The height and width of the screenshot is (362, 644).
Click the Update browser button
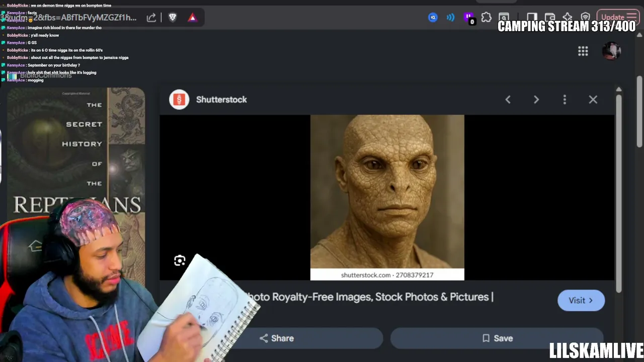point(617,17)
